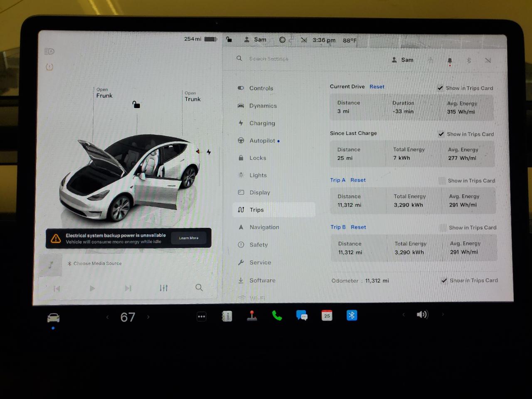Viewport: 532px width, 399px height.
Task: Open the calendar app icon
Action: [x=327, y=315]
